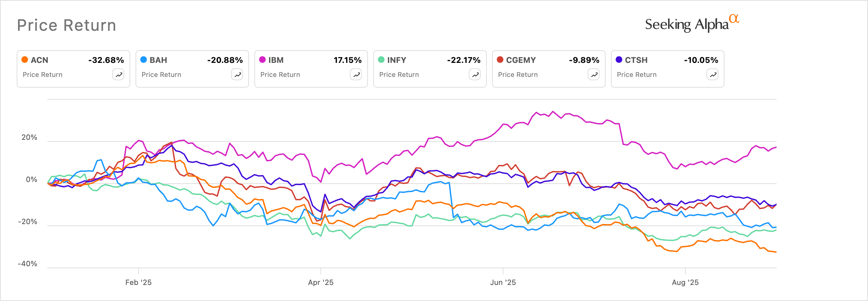Click the Jun '25 axis marker
Viewport: 868px width, 301px height.
coord(503,283)
